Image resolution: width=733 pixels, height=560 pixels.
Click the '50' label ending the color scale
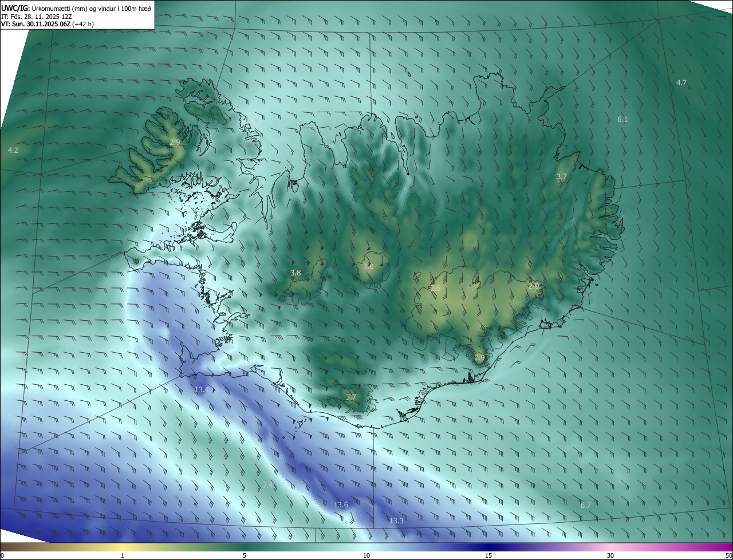coord(728,555)
